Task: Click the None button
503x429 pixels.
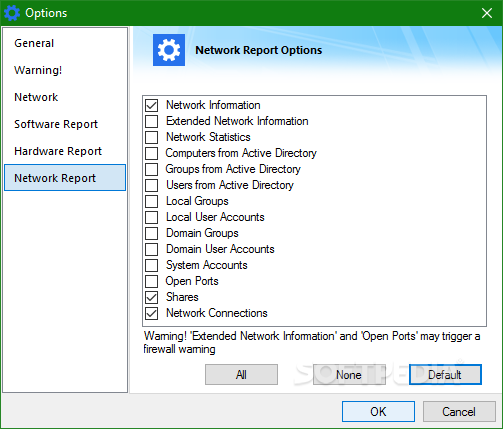Action: pyautogui.click(x=349, y=374)
